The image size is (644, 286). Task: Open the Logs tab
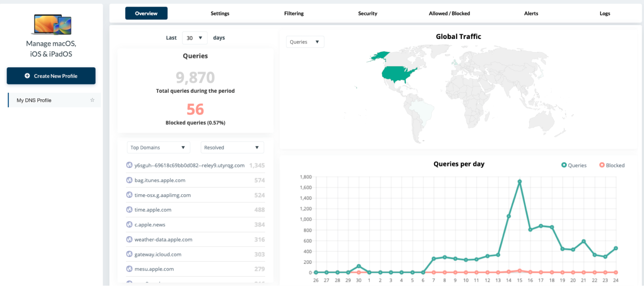(604, 14)
